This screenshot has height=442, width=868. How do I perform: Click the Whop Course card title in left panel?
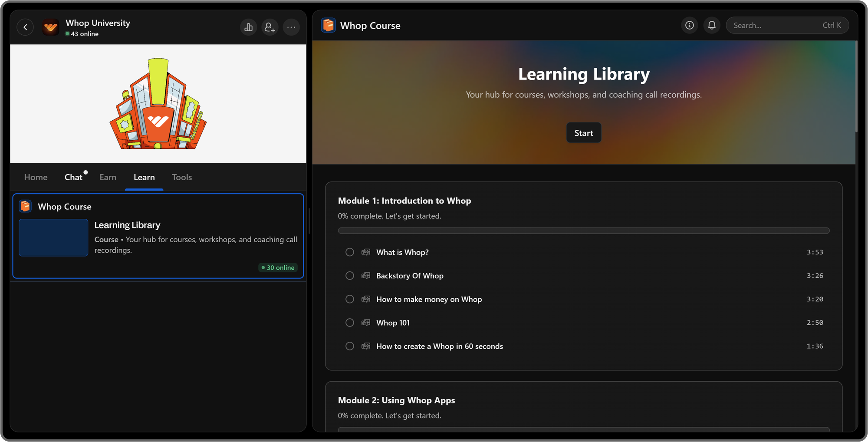click(65, 207)
